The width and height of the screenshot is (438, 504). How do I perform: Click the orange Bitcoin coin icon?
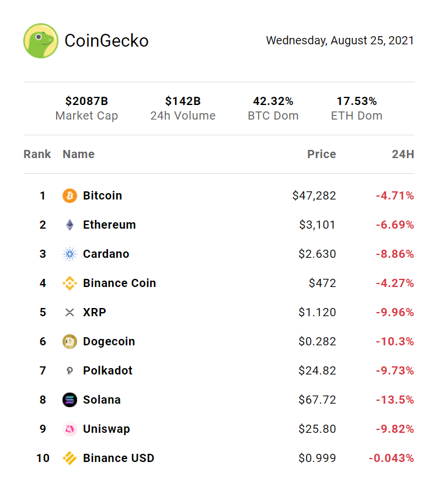coord(69,196)
